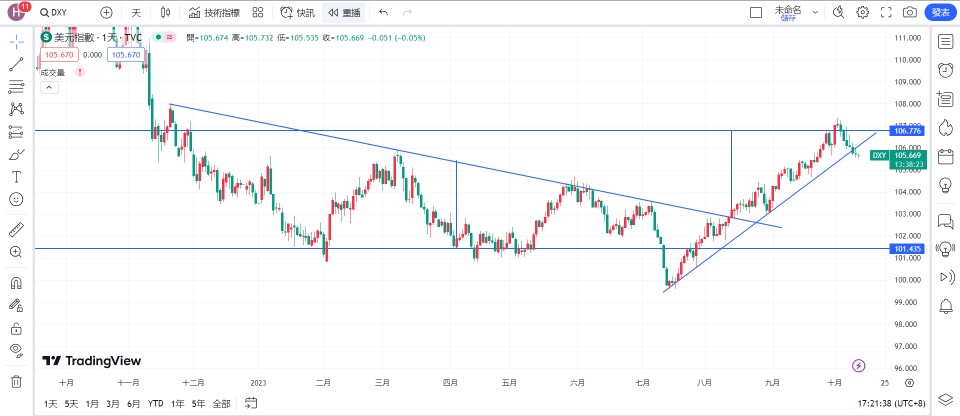Open the indicator templates grid icon
The height and width of the screenshot is (416, 960).
point(257,12)
